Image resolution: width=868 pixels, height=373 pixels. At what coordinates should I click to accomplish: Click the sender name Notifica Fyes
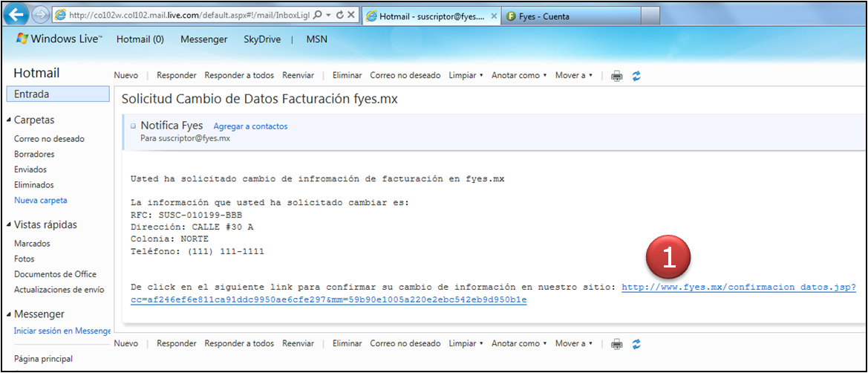[x=172, y=126]
